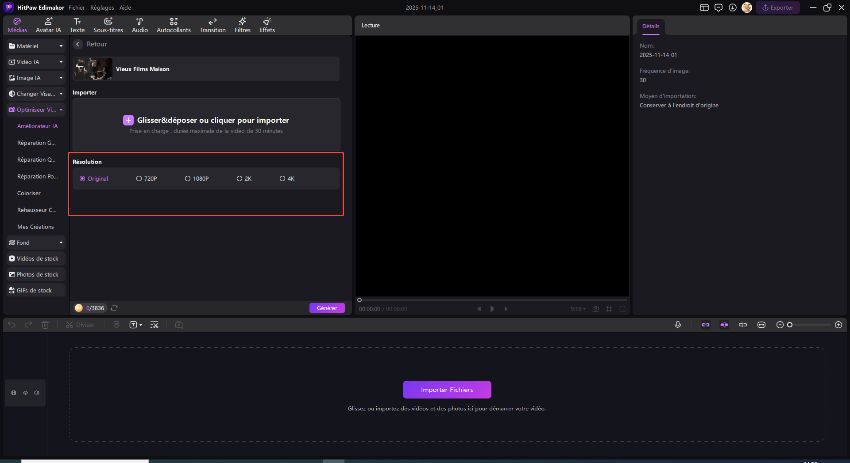Click the purple plus import icon

tap(128, 120)
